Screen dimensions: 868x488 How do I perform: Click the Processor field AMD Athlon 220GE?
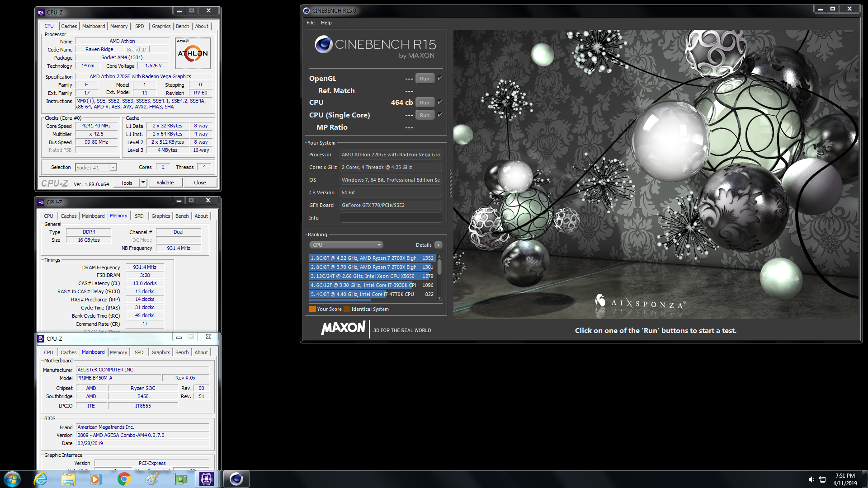point(391,155)
